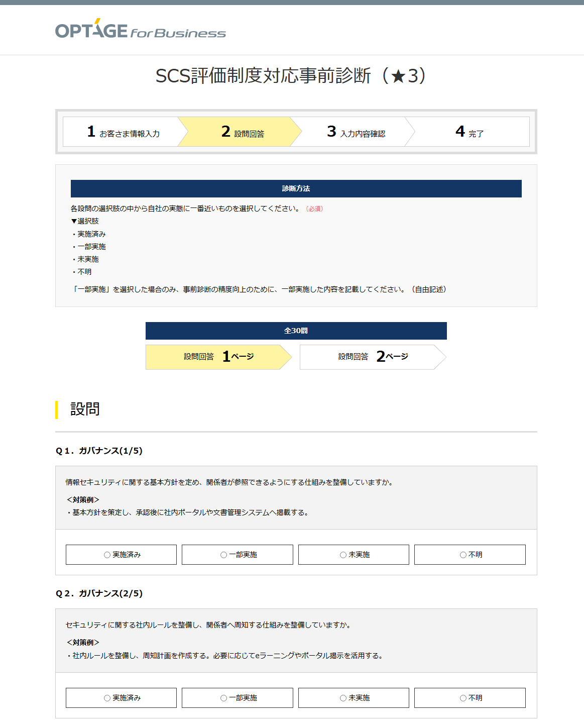This screenshot has height=728, width=584.
Task: Click the note about 「一部実施」 free description
Action: pyautogui.click(x=260, y=289)
